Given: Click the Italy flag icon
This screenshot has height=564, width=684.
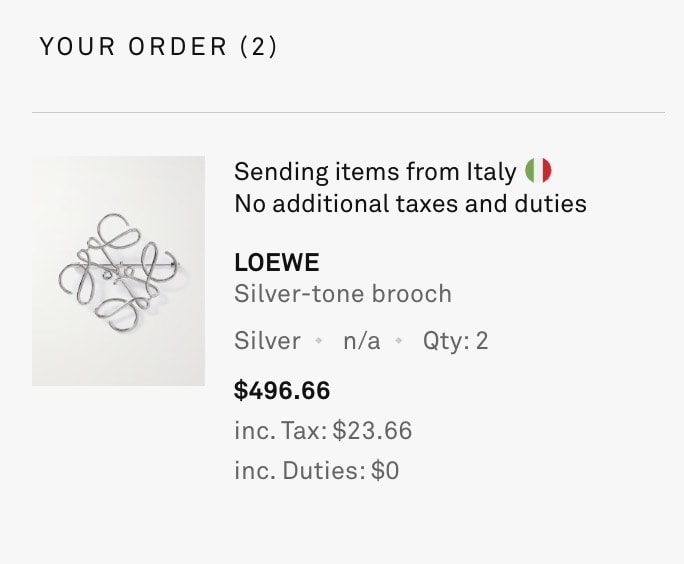Looking at the screenshot, I should [x=538, y=171].
